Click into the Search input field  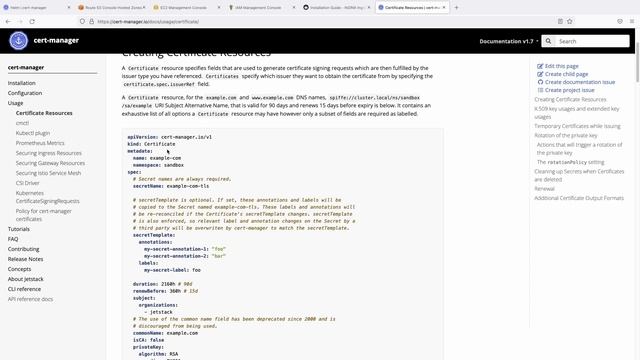pyautogui.click(x=592, y=41)
